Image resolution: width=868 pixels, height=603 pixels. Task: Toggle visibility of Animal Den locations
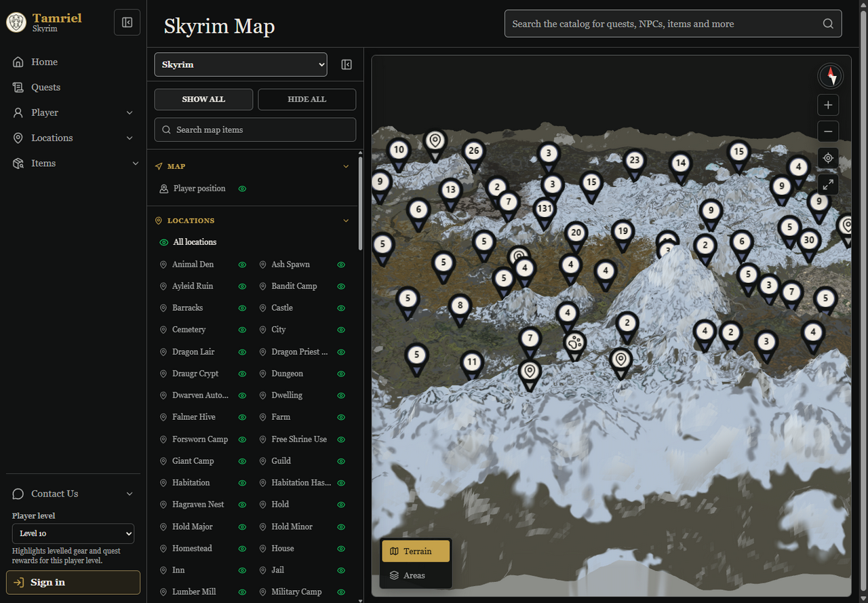pos(242,265)
